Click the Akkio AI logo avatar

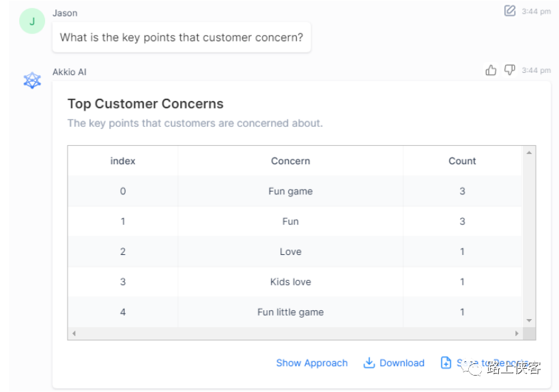click(32, 80)
